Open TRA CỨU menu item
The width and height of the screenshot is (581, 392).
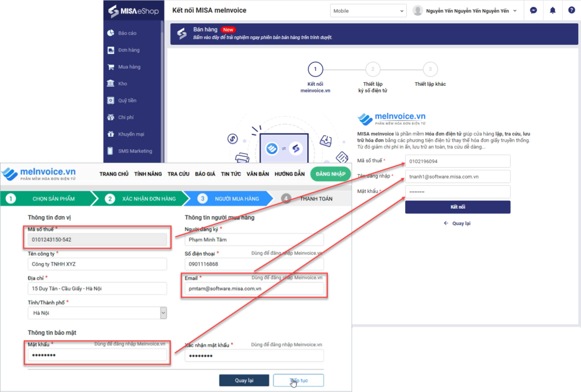point(178,174)
